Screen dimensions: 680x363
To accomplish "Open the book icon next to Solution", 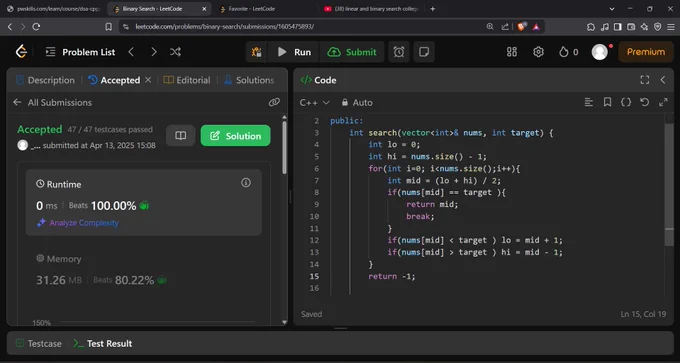I will (180, 136).
